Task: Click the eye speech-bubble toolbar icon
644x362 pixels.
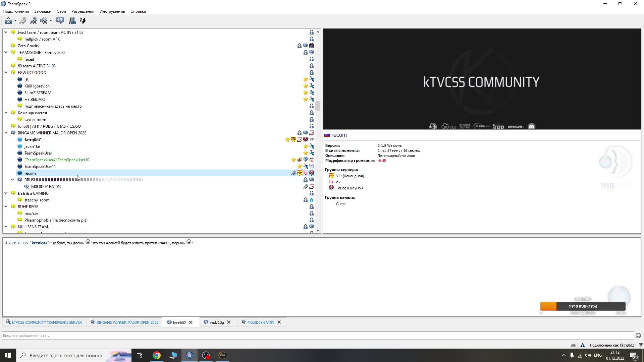Action: coord(60,21)
